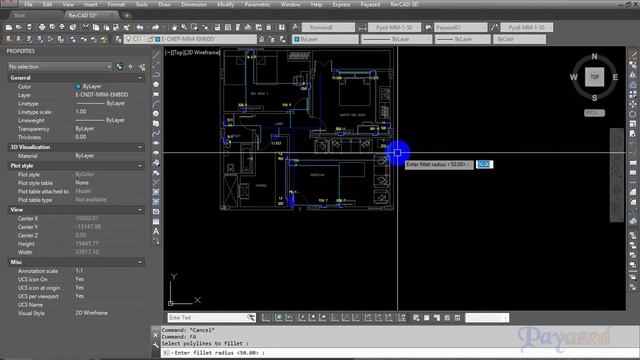The width and height of the screenshot is (640, 360).
Task: Click the fillet radius dynamic input box
Action: tap(484, 164)
